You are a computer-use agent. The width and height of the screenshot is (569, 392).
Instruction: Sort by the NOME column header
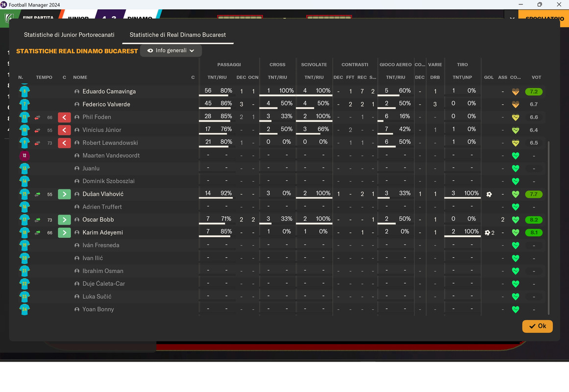(80, 77)
